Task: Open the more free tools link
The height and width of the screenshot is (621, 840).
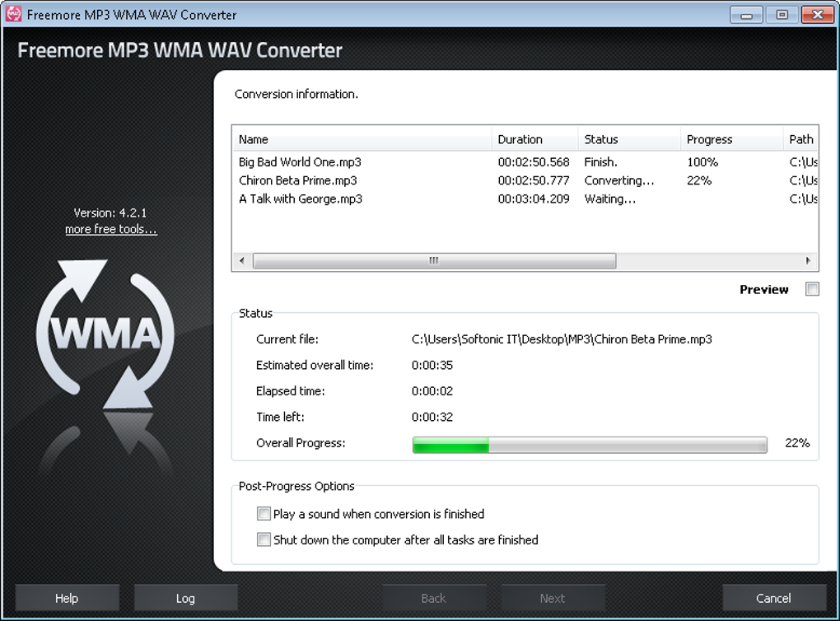Action: click(x=111, y=229)
